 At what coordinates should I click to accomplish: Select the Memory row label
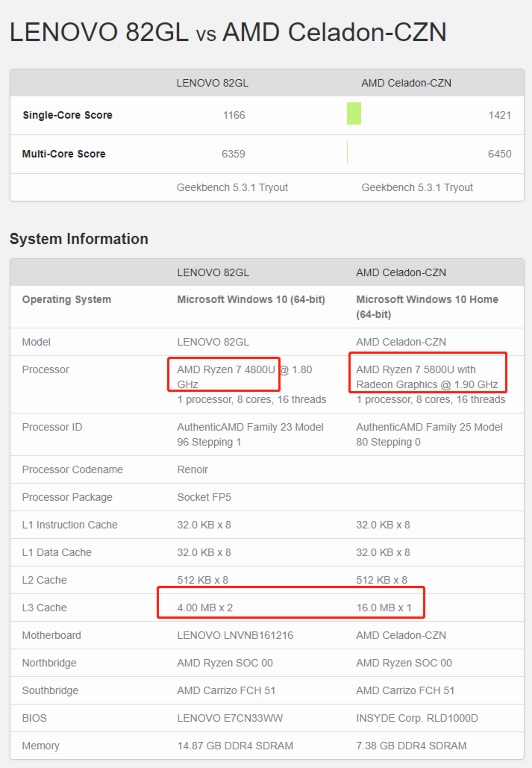point(41,746)
